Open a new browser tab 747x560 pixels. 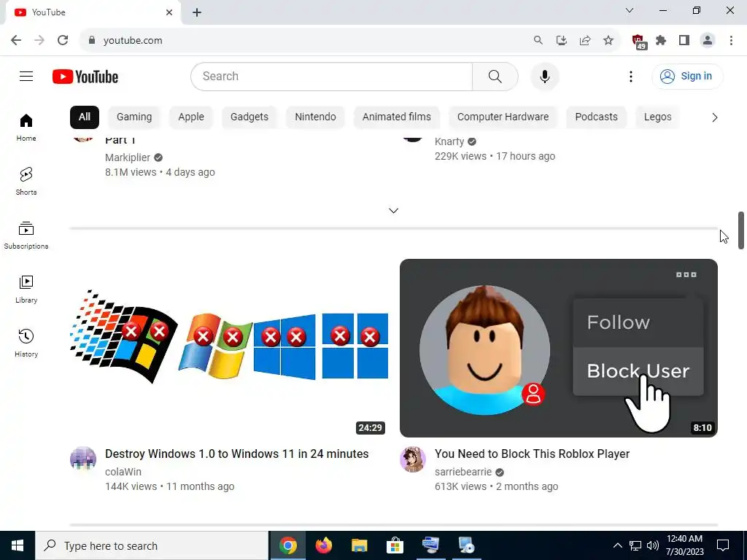(197, 12)
